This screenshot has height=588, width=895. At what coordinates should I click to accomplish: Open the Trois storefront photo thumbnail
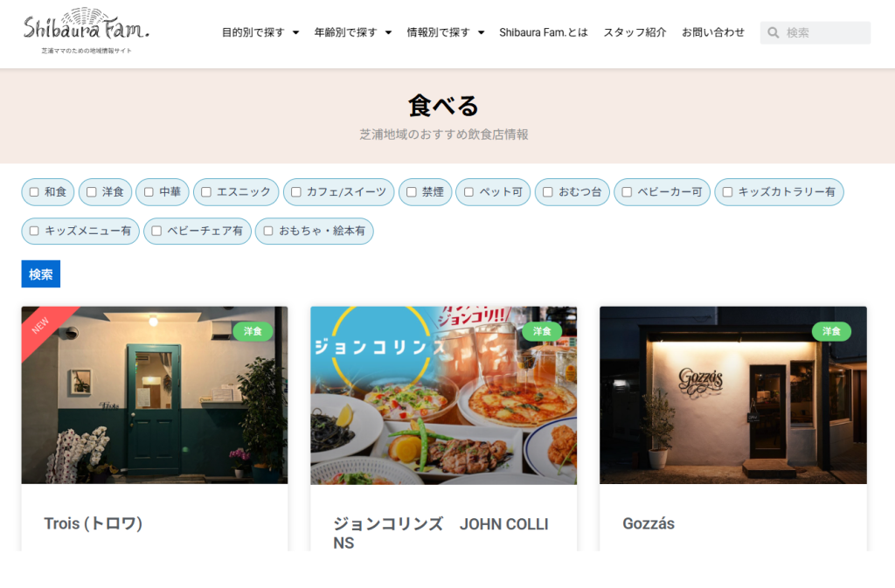[155, 395]
